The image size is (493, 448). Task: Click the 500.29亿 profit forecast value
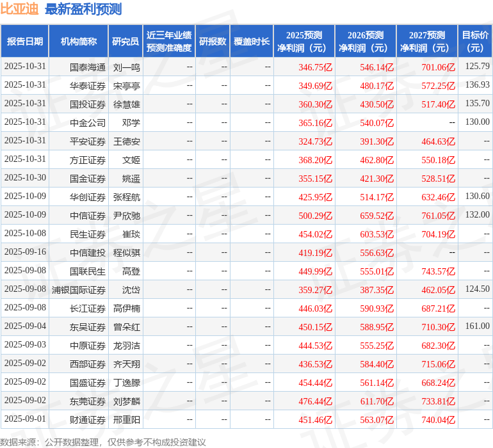click(316, 216)
